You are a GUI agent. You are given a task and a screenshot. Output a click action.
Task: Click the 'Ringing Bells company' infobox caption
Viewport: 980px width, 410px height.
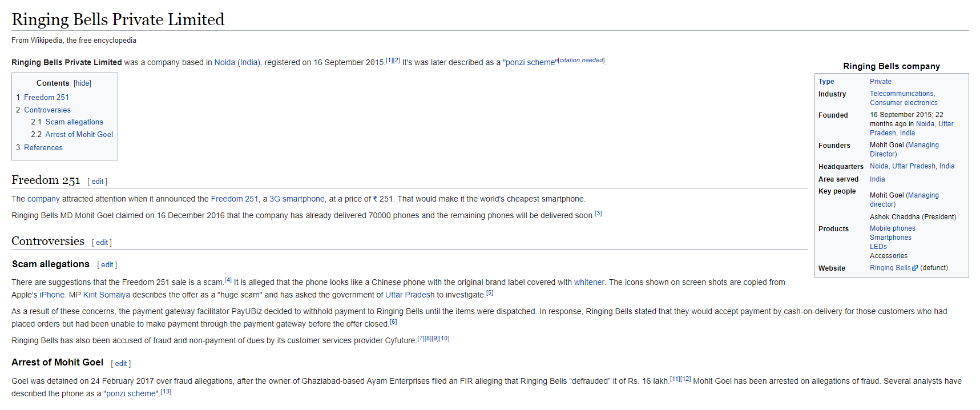click(x=891, y=67)
